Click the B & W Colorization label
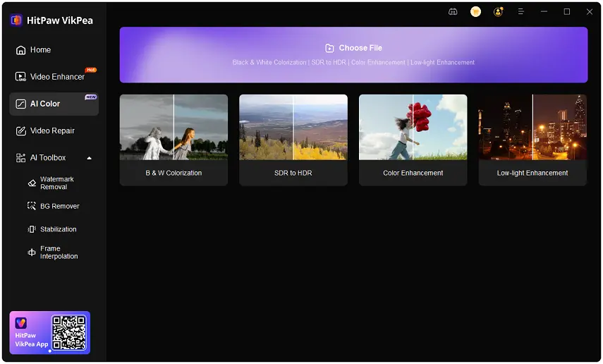This screenshot has width=603, height=364. point(173,173)
